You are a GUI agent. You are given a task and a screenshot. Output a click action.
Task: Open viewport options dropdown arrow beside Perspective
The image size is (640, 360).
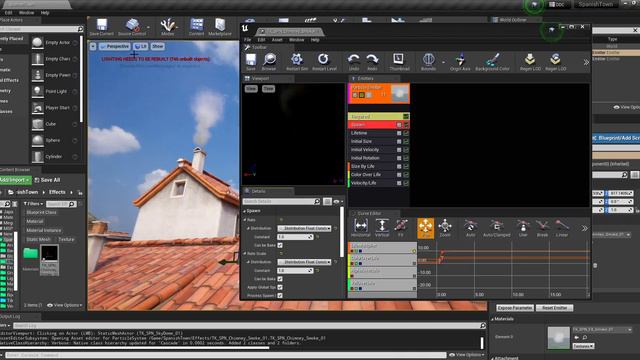click(93, 47)
